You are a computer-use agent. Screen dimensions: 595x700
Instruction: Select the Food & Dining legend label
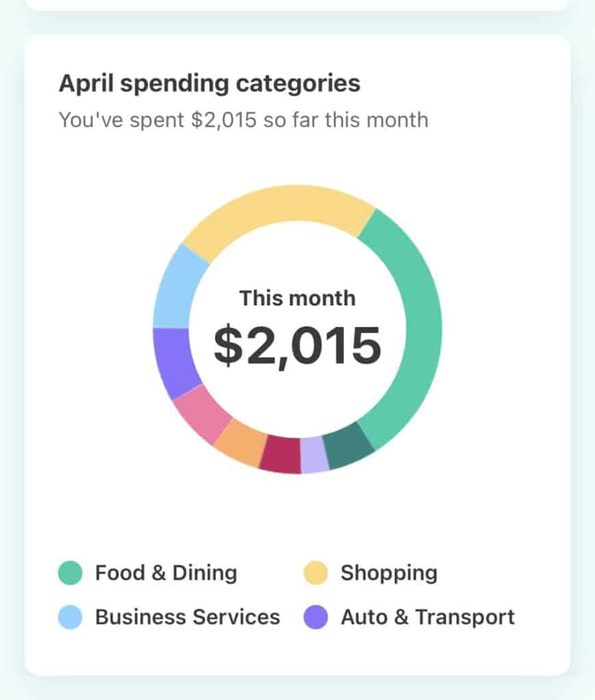166,573
